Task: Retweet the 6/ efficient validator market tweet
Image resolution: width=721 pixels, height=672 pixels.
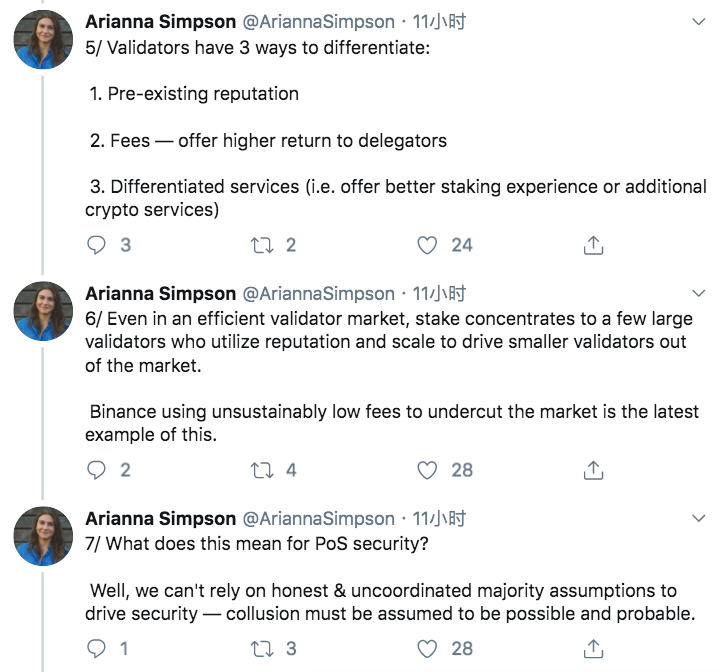Action: [x=262, y=470]
